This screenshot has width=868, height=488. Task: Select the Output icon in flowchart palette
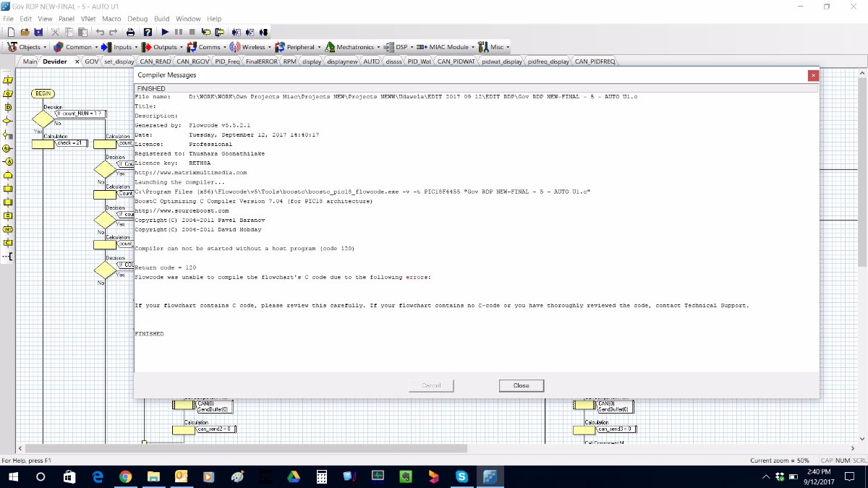click(8, 93)
